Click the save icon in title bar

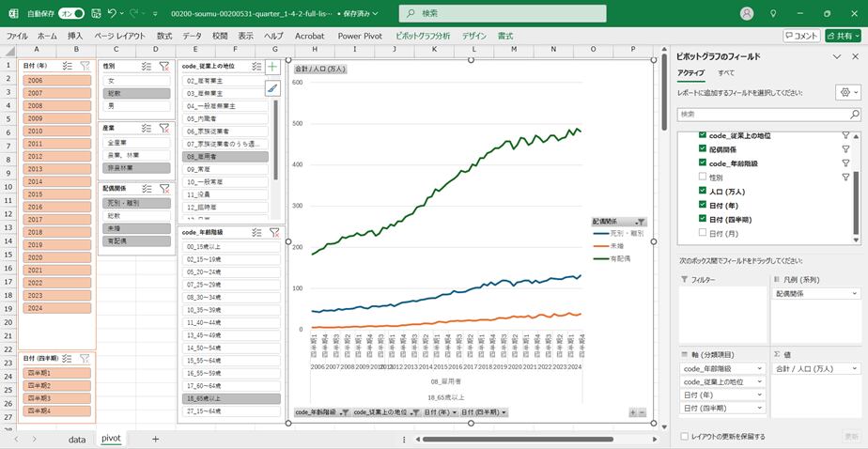click(x=96, y=13)
